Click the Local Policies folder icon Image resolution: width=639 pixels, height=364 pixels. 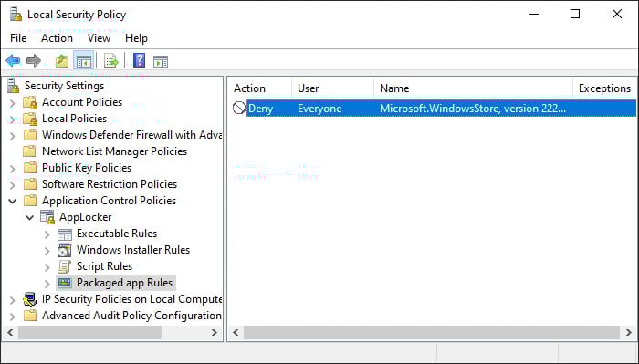(x=30, y=119)
